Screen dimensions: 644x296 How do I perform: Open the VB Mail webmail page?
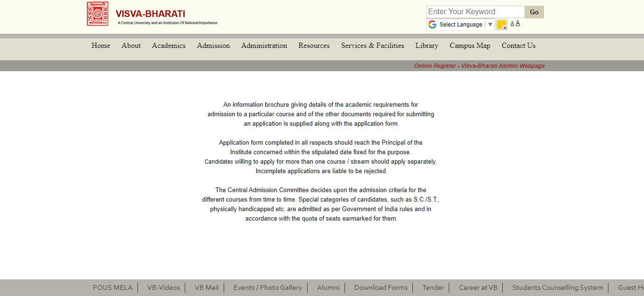(206, 287)
